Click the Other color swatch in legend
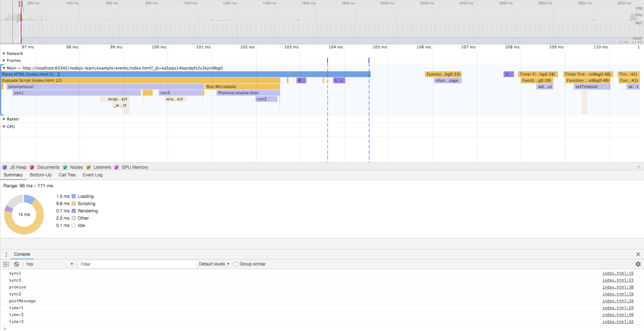The height and width of the screenshot is (331, 644). (x=74, y=218)
